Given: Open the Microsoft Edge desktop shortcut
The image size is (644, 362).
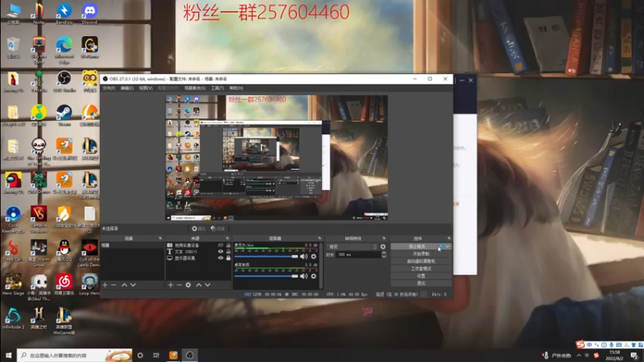Looking at the screenshot, I should tap(64, 50).
